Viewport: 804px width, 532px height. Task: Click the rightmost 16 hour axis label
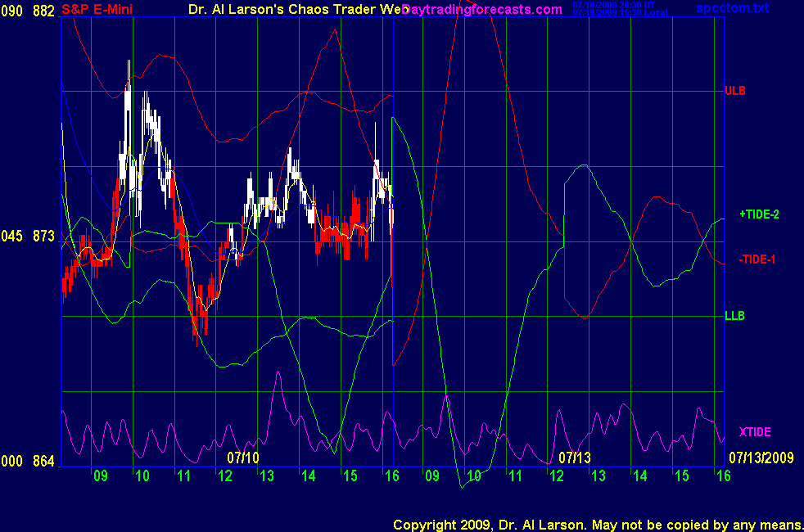click(x=720, y=476)
